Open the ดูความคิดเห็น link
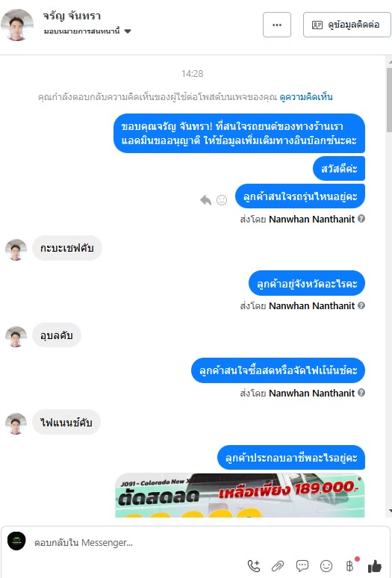 [x=306, y=97]
